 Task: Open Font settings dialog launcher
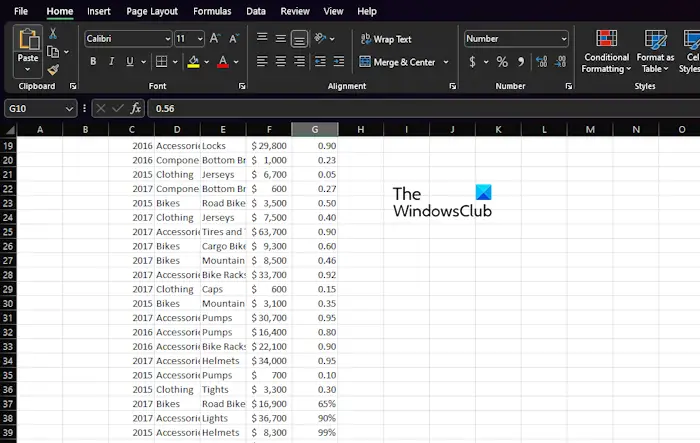click(x=242, y=86)
